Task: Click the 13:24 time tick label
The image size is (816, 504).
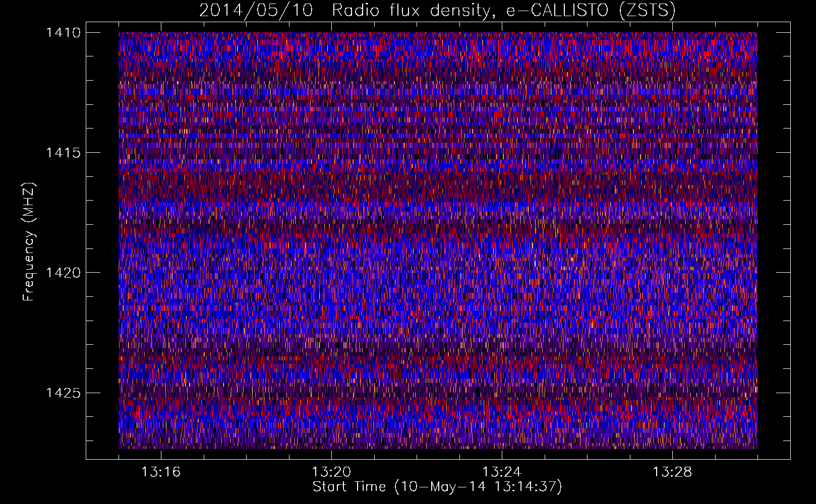Action: 502,472
